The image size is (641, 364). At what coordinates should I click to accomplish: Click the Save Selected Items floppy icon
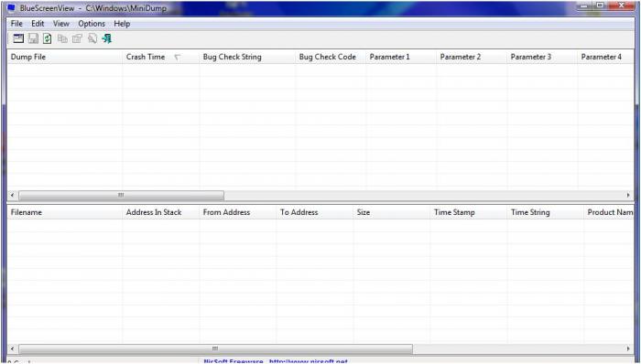(33, 38)
